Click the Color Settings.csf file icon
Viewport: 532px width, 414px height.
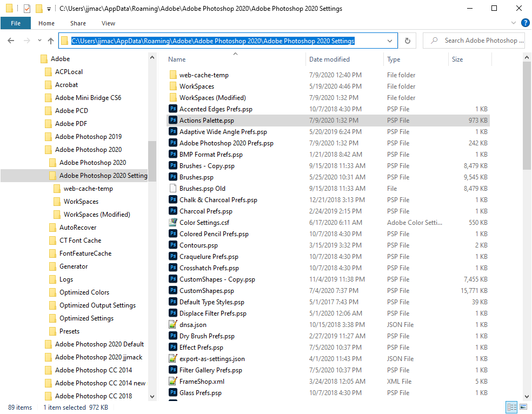pyautogui.click(x=173, y=223)
